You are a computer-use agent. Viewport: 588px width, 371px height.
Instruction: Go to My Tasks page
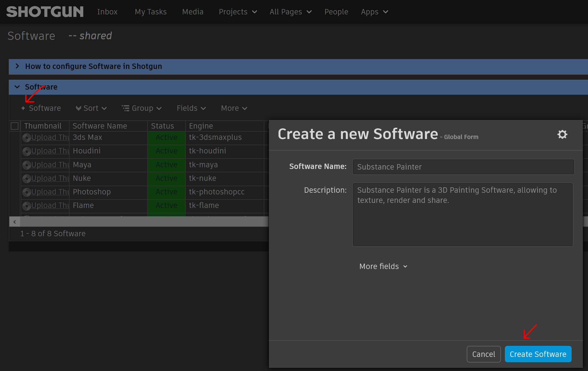pos(150,12)
